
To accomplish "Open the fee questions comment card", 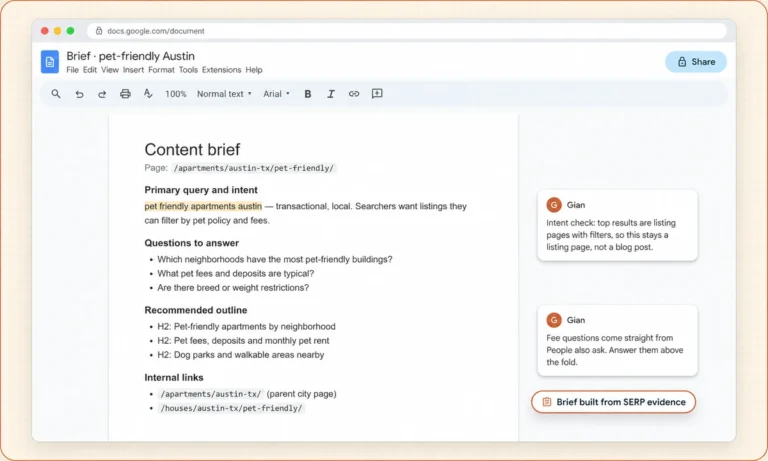I will coord(617,340).
